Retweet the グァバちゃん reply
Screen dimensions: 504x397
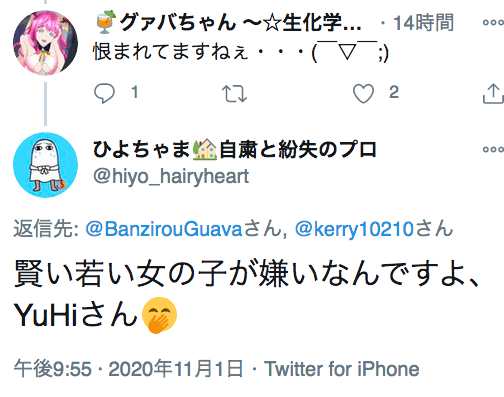[x=234, y=93]
